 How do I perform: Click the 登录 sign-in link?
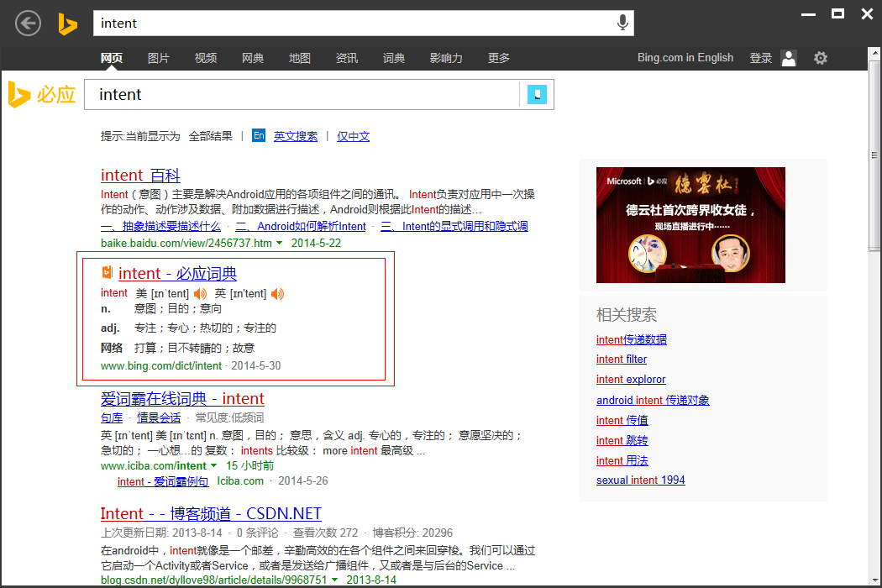coord(760,58)
